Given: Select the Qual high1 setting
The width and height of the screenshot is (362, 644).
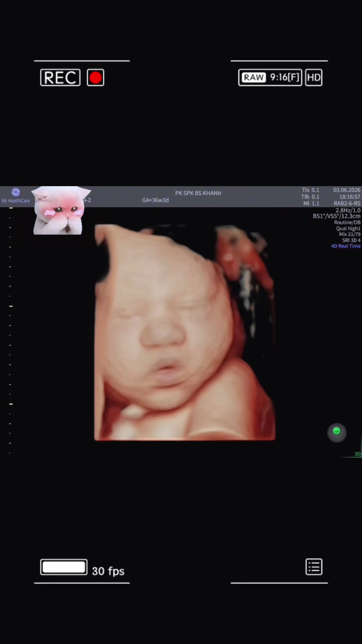Looking at the screenshot, I should point(348,228).
